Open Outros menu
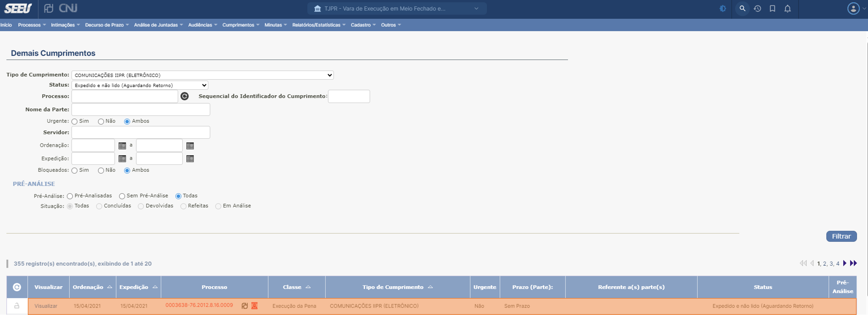 point(391,25)
